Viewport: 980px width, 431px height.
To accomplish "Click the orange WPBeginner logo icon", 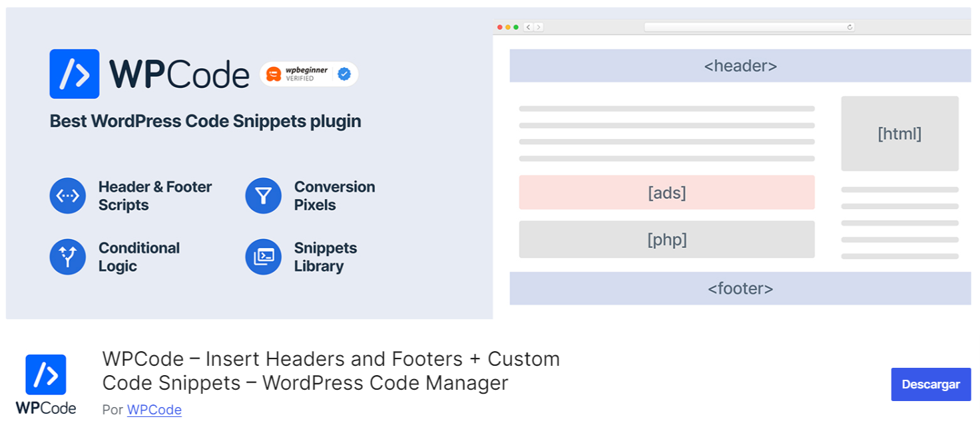I will [x=273, y=74].
